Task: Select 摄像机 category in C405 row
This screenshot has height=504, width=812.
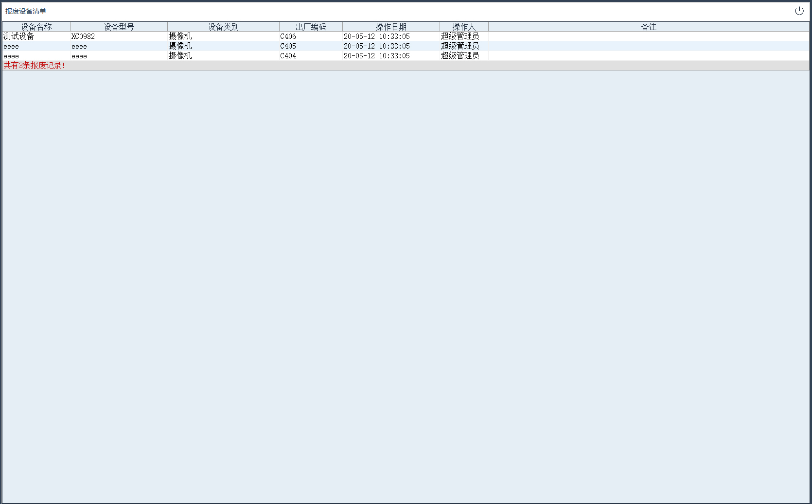Action: 180,46
